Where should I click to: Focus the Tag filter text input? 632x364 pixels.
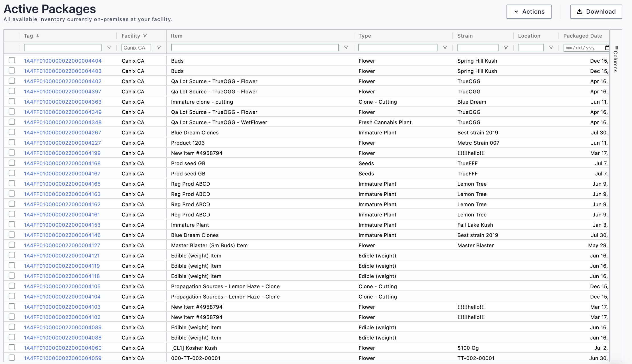pos(62,48)
